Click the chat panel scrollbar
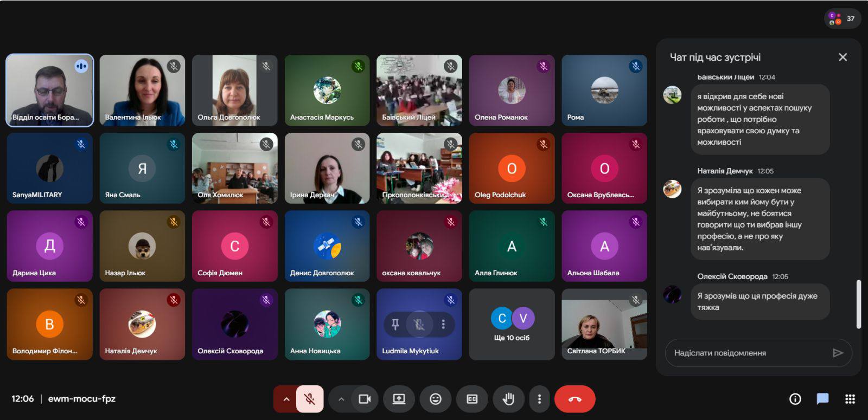This screenshot has height=420, width=868. [x=858, y=303]
